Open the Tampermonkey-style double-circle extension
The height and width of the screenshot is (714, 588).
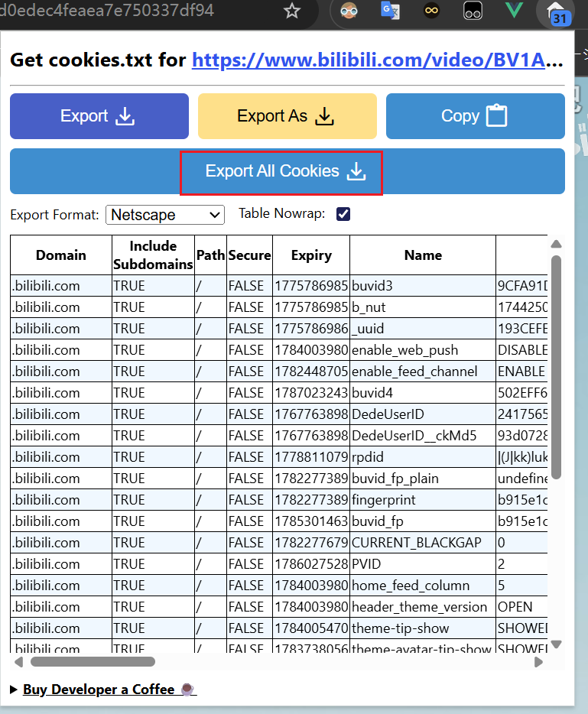473,11
